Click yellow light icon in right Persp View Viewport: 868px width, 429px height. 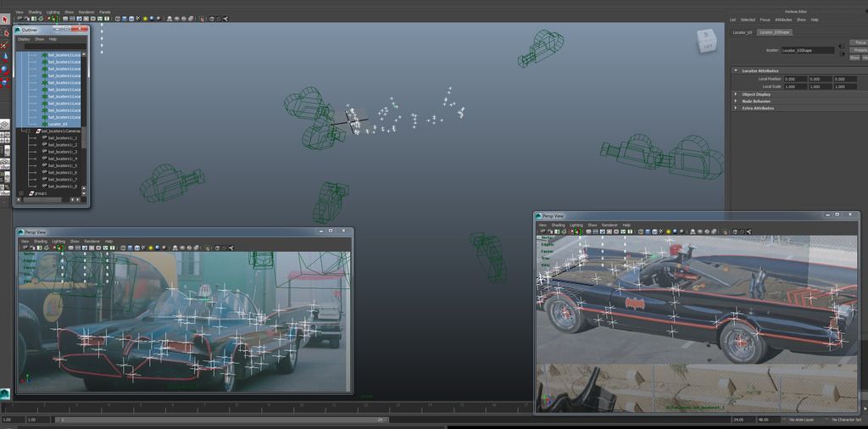[669, 232]
